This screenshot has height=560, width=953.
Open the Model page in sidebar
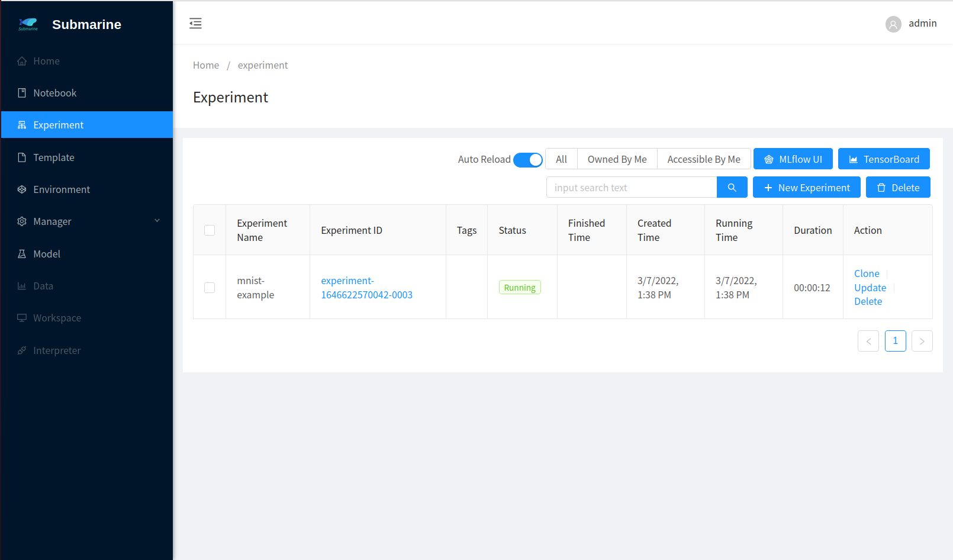pyautogui.click(x=47, y=254)
